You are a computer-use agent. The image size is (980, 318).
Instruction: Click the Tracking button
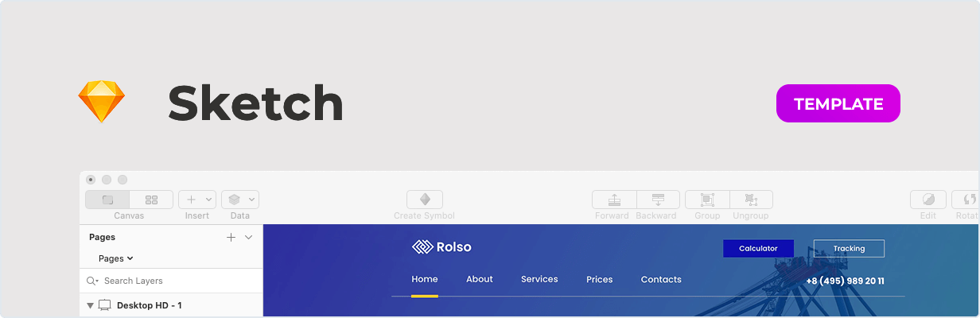tap(849, 249)
